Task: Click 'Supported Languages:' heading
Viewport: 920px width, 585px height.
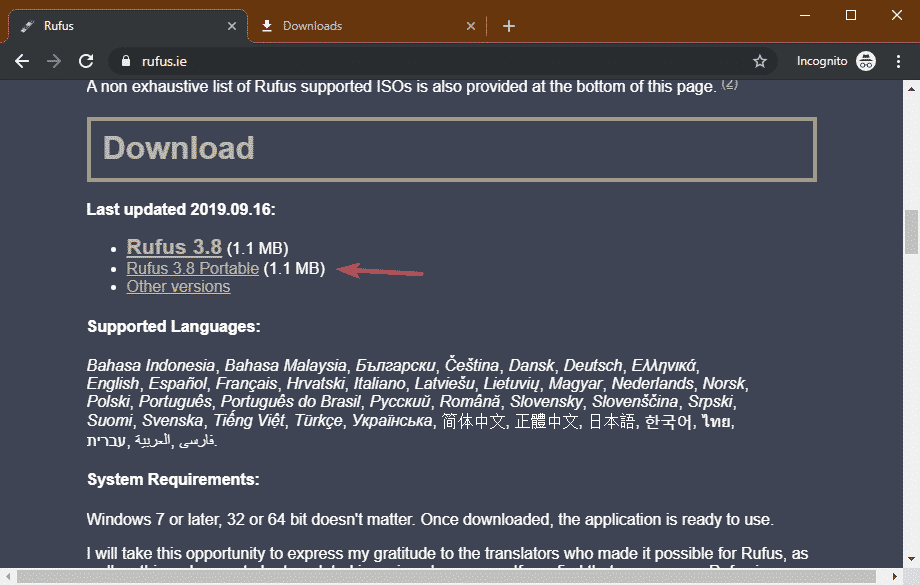Action: coord(174,326)
